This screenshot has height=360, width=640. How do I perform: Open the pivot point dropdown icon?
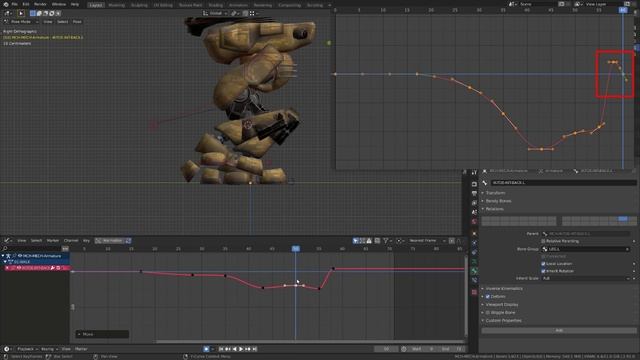(x=235, y=13)
